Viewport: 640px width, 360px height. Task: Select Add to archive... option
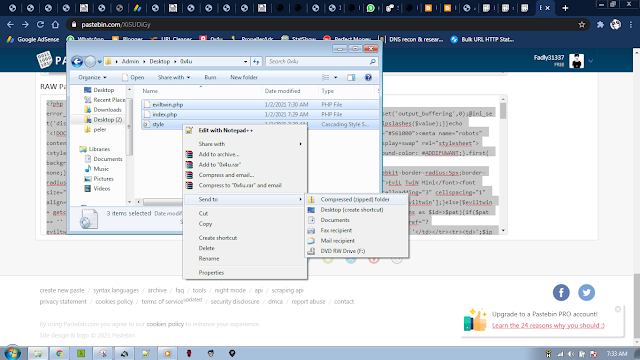click(245, 154)
